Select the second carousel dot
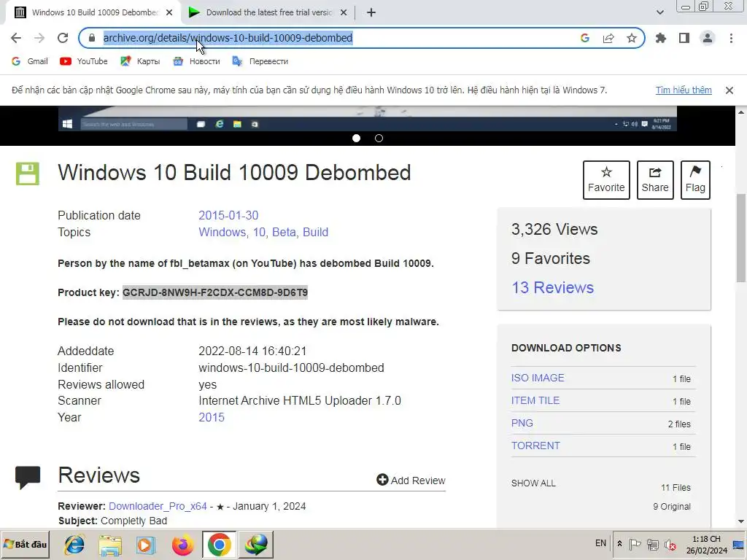The width and height of the screenshot is (747, 560). [x=379, y=138]
